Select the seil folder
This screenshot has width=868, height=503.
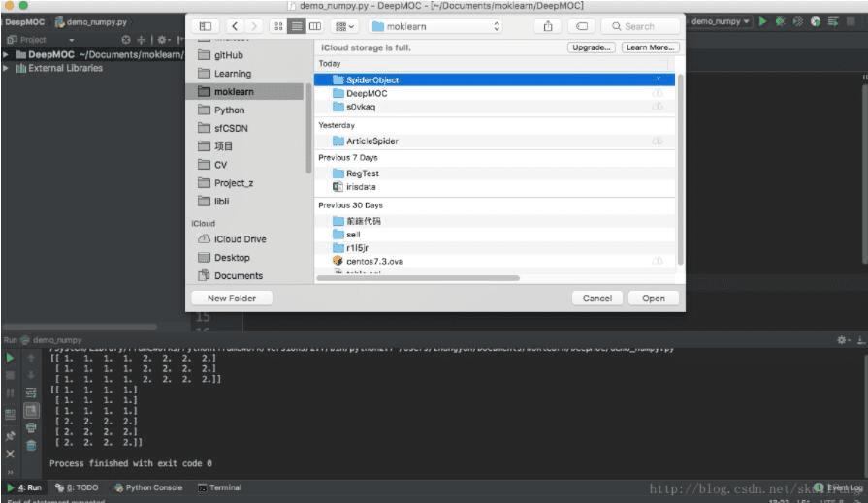(x=495, y=235)
